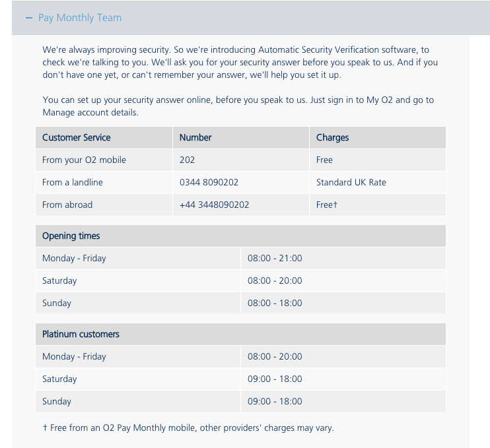Click the 08:00 - 18:00 Sunday opening hours
Viewport: 490px width, 448px height.
[275, 303]
